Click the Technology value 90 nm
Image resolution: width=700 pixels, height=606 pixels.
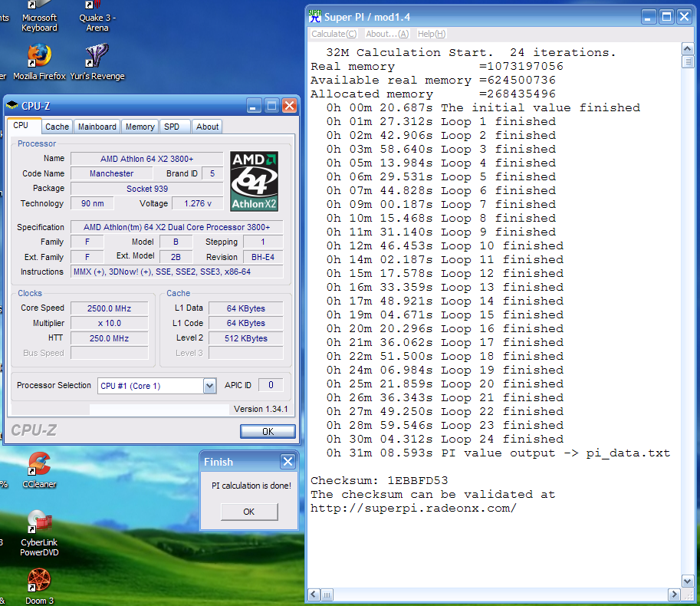93,203
